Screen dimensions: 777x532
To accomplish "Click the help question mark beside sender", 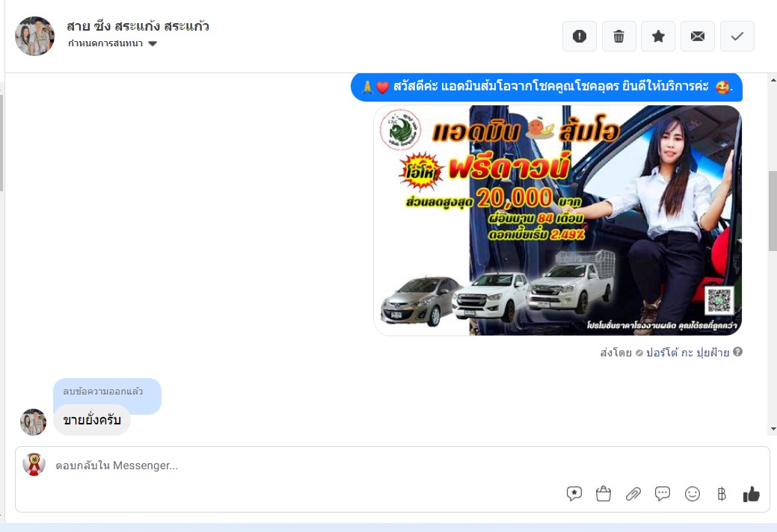I will click(738, 352).
